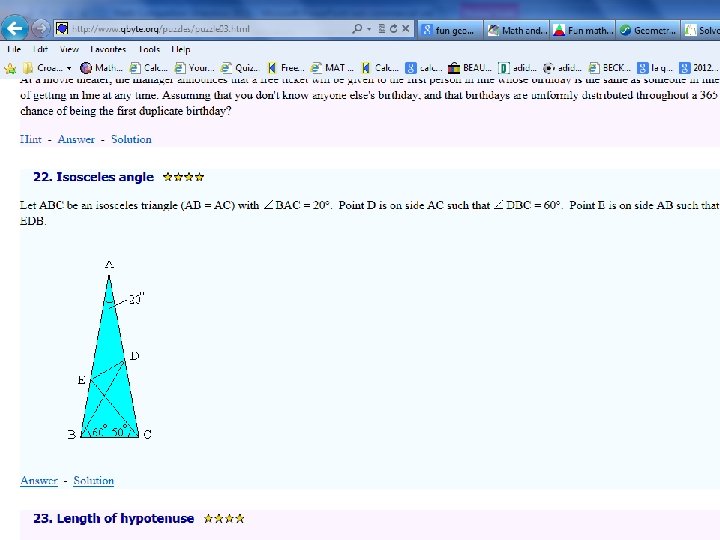720x540 pixels.
Task: Open the 'Quiz..' favorite bookmark
Action: [240, 68]
